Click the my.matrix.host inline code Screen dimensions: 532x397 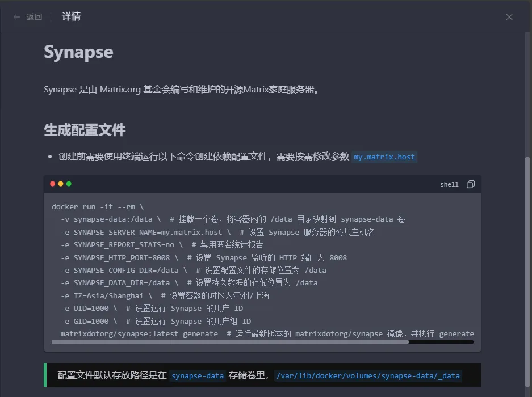point(384,157)
